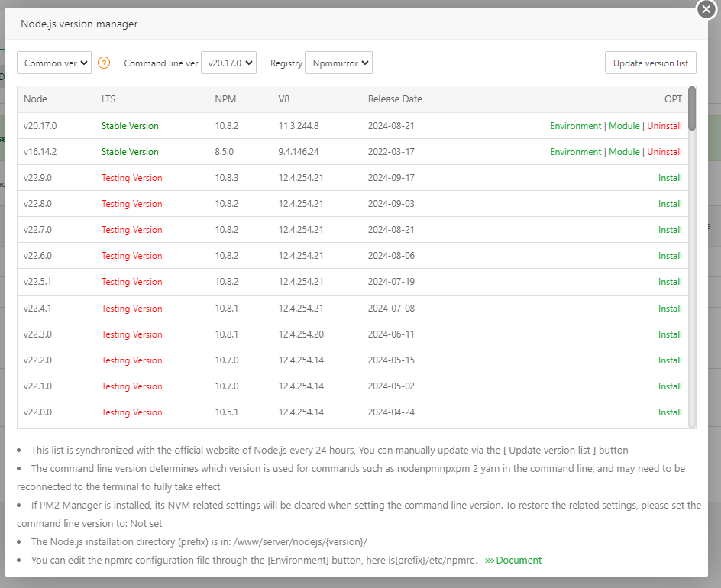721x588 pixels.
Task: Install Node version v22.8.0
Action: click(670, 204)
